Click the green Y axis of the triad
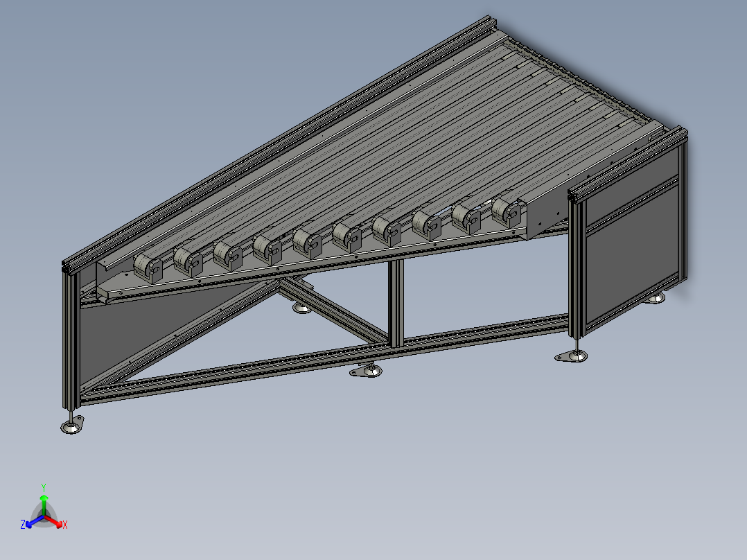 coord(44,505)
